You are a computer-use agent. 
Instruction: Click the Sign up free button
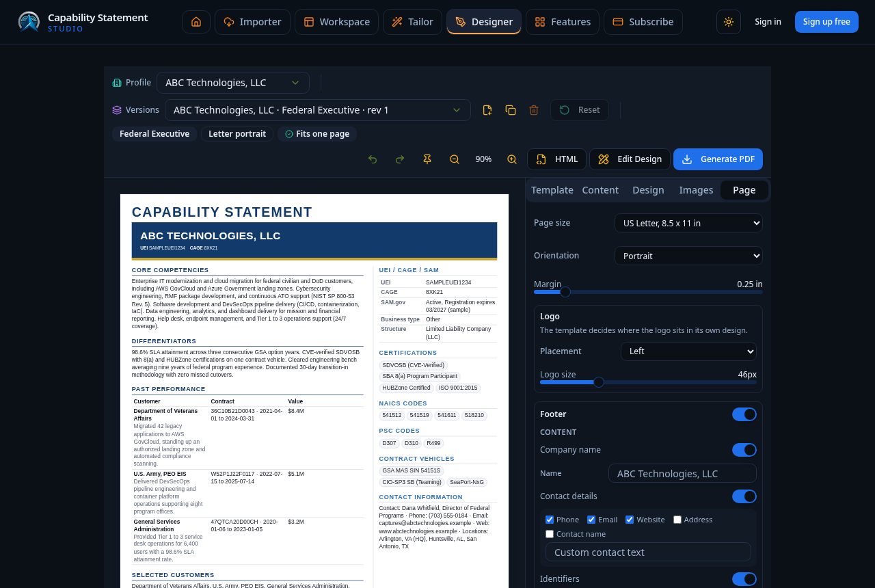coord(826,22)
